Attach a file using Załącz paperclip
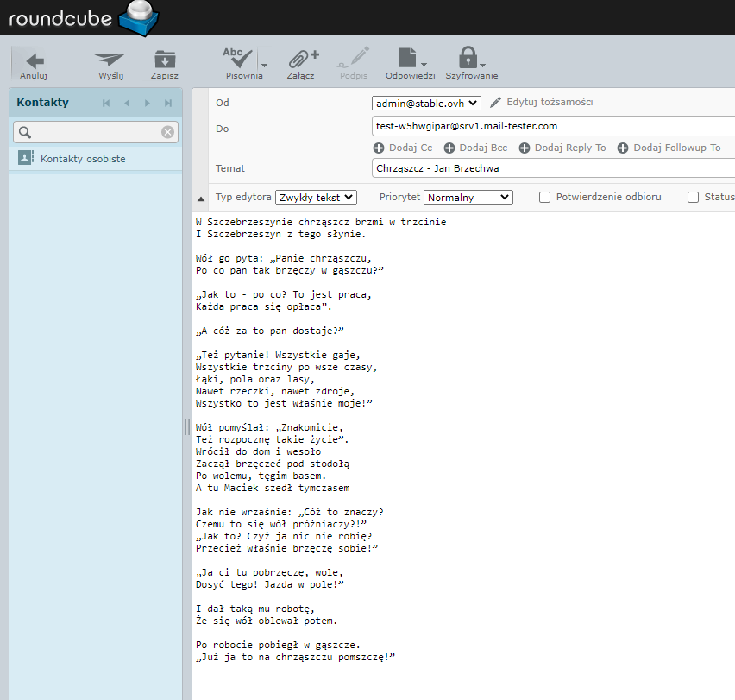Viewport: 735px width, 700px height. pyautogui.click(x=301, y=60)
